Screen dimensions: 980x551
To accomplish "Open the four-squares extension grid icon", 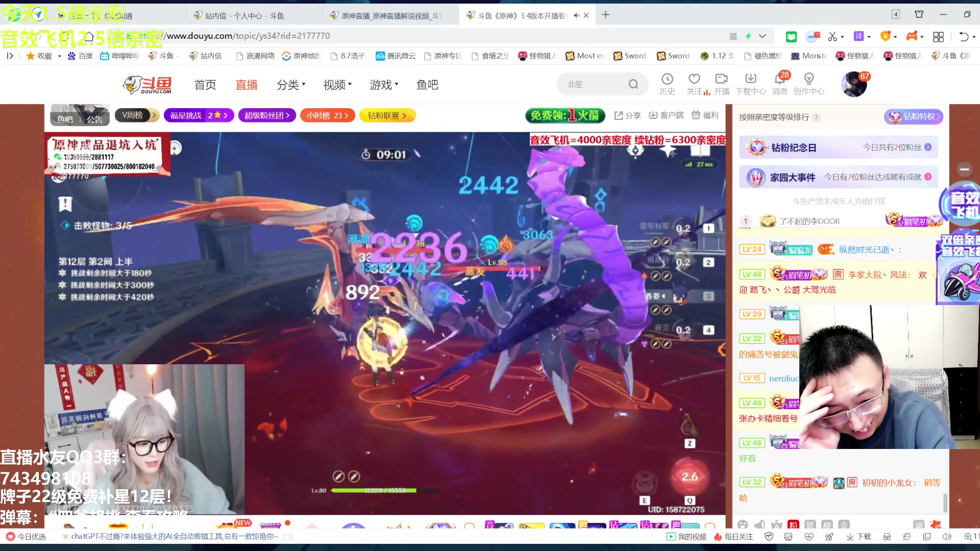I will pos(938,37).
